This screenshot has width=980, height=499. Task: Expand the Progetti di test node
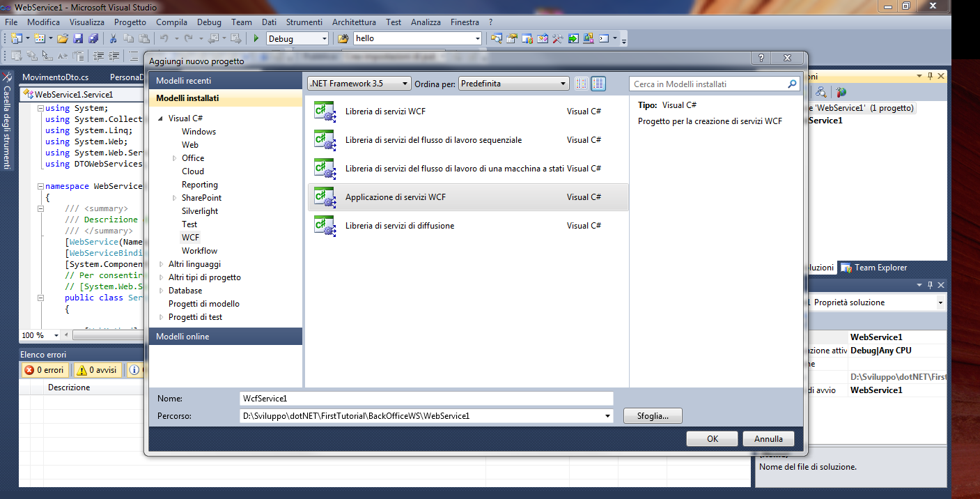pyautogui.click(x=162, y=317)
